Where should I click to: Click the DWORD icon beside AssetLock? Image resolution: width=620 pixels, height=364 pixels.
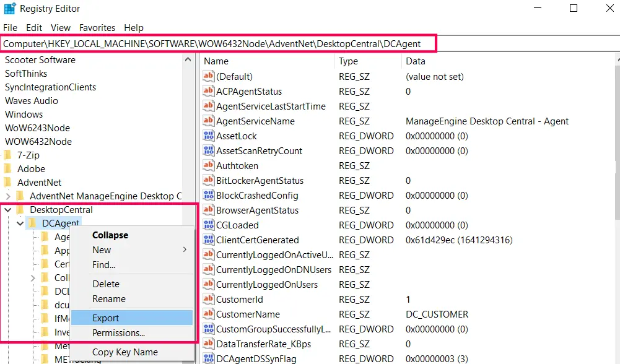[x=208, y=136]
